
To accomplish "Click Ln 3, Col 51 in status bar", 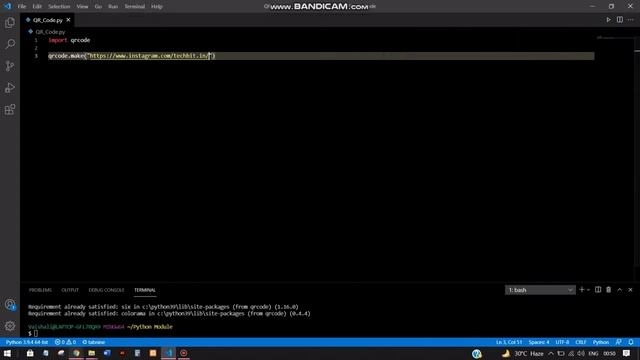I will (x=509, y=342).
